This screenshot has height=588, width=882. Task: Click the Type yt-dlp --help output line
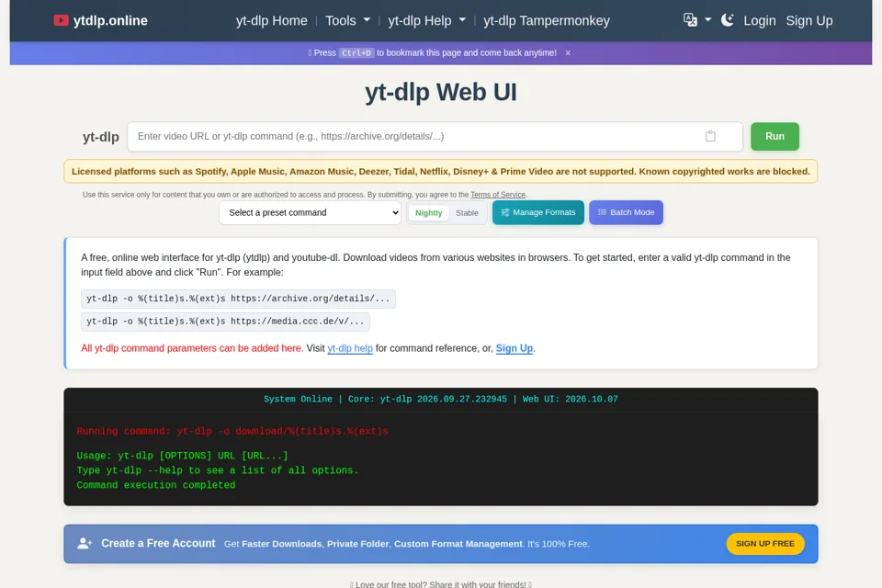click(217, 470)
